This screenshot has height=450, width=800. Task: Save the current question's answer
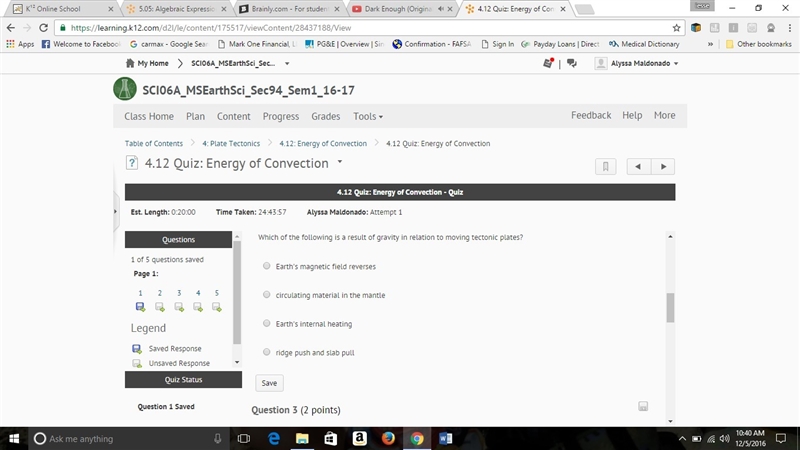[x=269, y=383]
